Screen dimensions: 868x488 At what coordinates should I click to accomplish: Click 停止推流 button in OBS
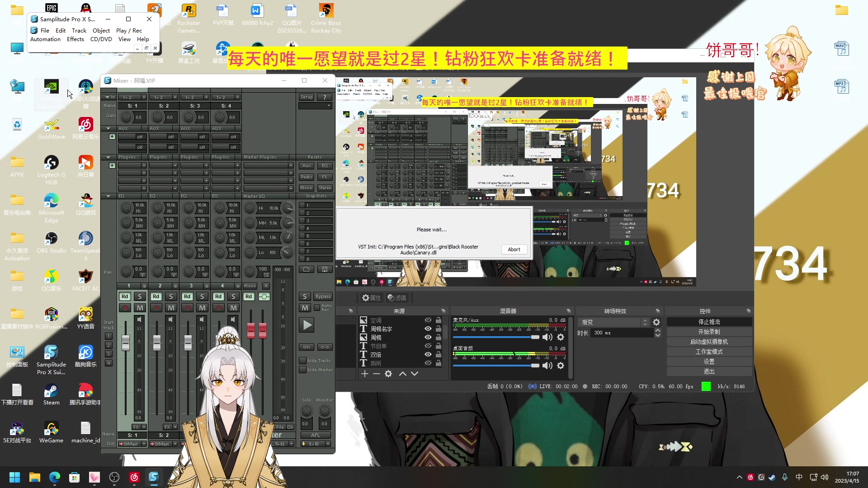pyautogui.click(x=709, y=322)
